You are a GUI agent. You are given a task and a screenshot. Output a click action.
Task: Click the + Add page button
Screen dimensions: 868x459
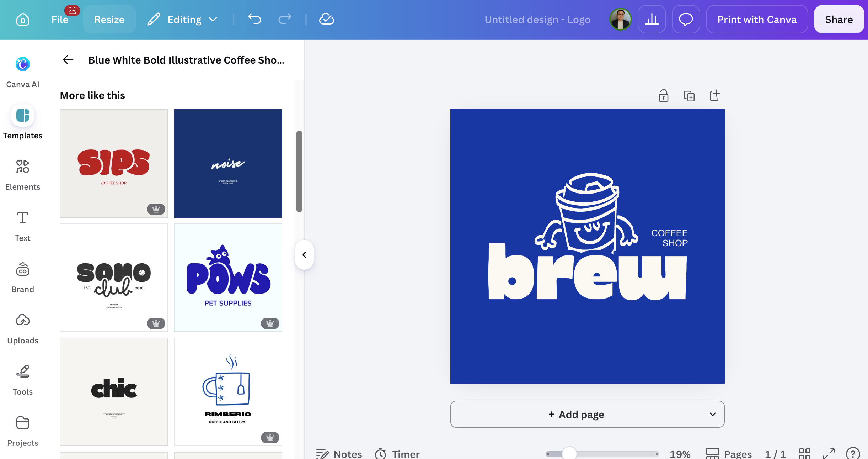576,414
